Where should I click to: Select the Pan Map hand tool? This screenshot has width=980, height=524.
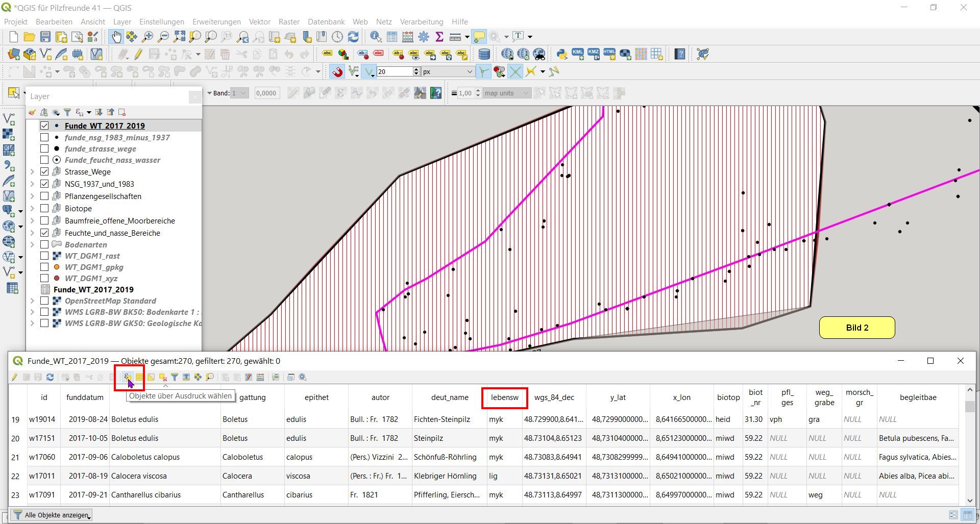click(116, 37)
